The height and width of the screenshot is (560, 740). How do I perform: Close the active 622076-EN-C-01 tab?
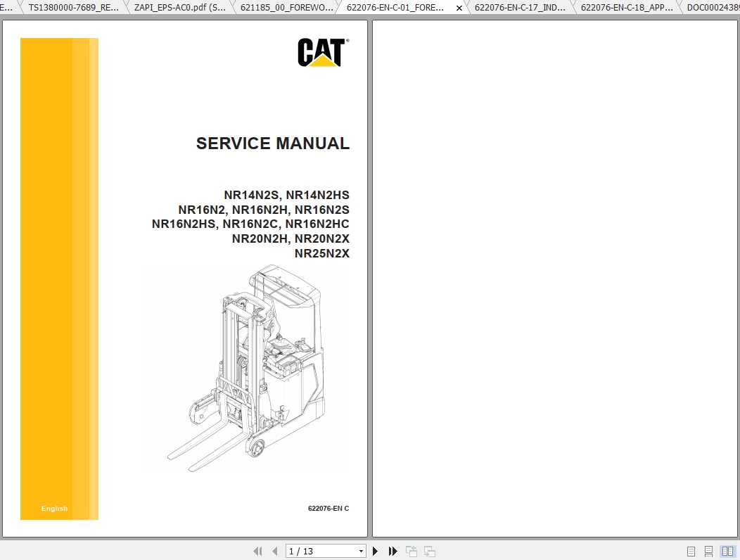tap(459, 8)
